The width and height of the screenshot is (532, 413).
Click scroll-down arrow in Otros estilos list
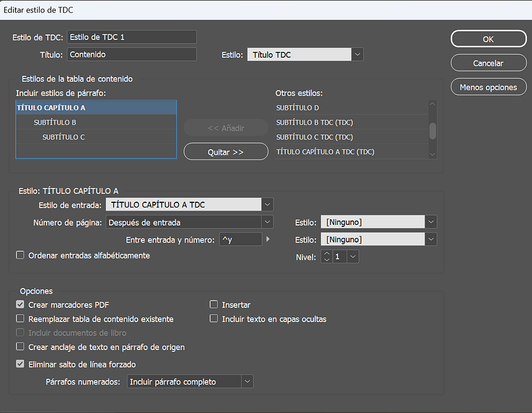tap(433, 154)
